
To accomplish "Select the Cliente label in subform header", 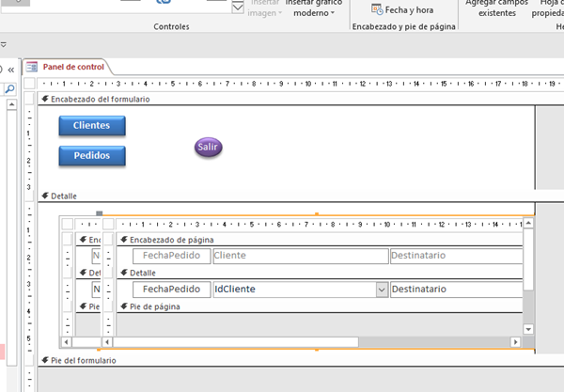I will (x=301, y=256).
